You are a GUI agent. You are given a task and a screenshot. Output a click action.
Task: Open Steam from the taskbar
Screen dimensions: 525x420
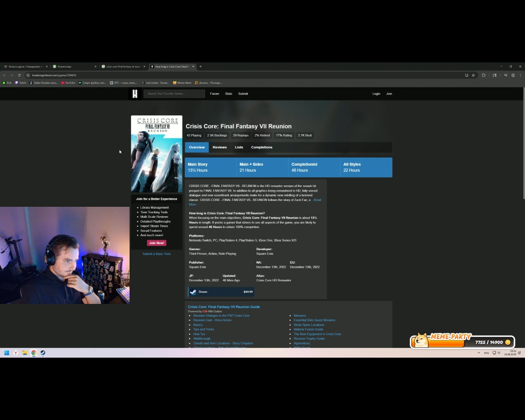point(43,353)
